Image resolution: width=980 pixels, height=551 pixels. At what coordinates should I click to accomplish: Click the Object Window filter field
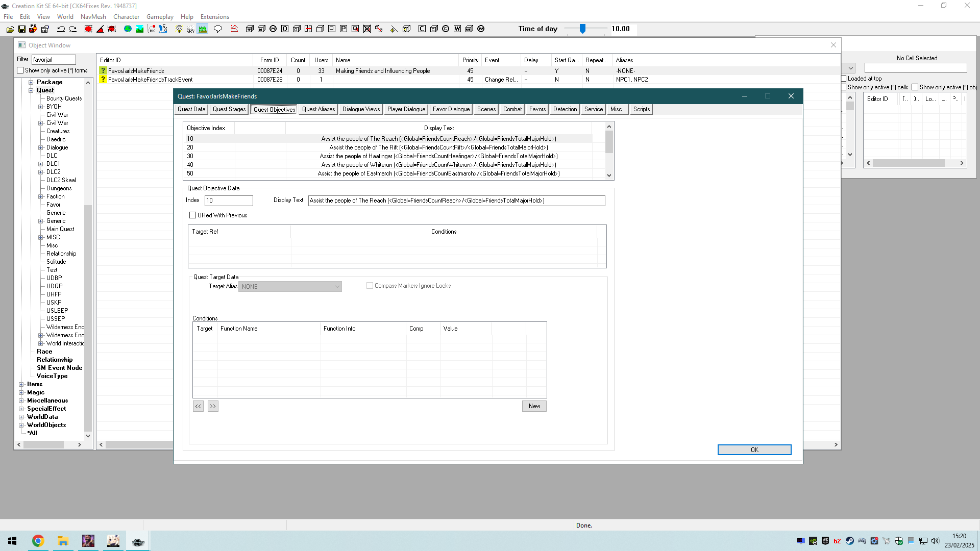click(x=54, y=60)
